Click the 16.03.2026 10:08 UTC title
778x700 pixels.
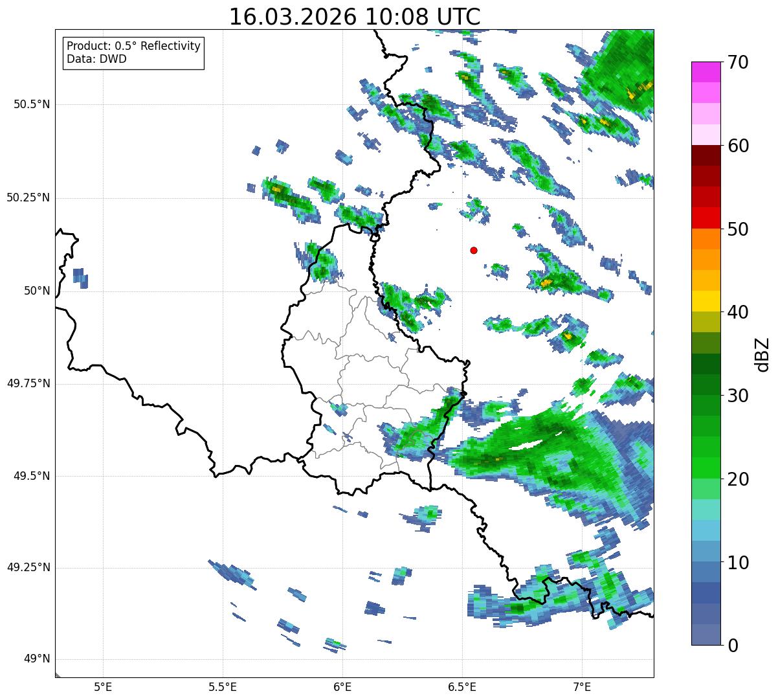pyautogui.click(x=355, y=17)
